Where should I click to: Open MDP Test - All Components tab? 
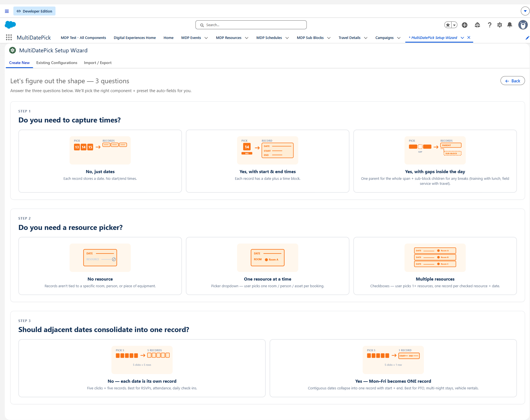pyautogui.click(x=83, y=38)
